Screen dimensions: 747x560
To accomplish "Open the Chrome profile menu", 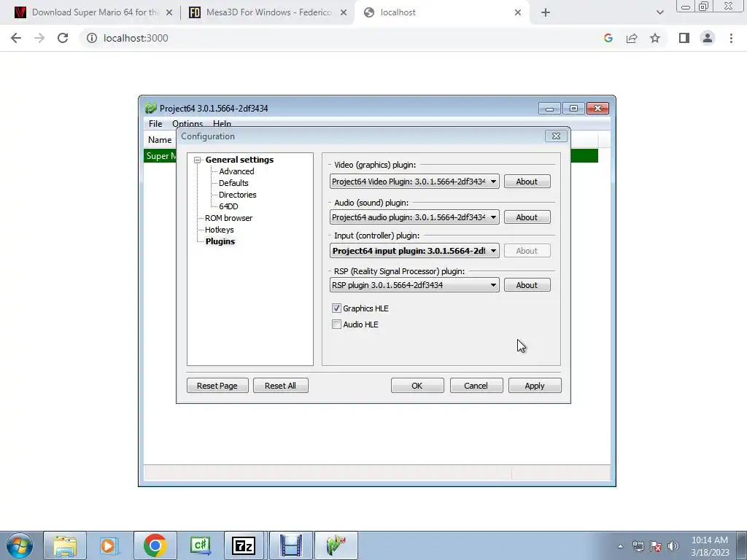I will [x=708, y=38].
